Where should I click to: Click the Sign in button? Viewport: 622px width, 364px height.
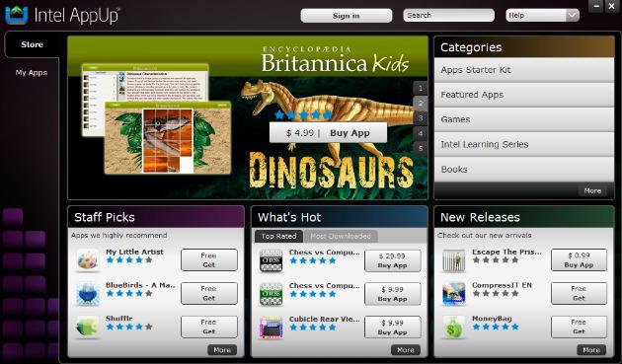347,16
